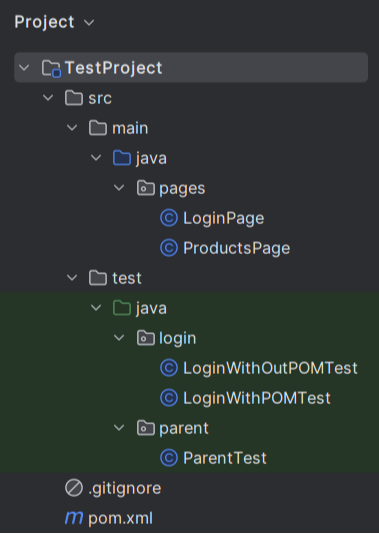
Task: Select the test folder name
Action: tap(127, 278)
